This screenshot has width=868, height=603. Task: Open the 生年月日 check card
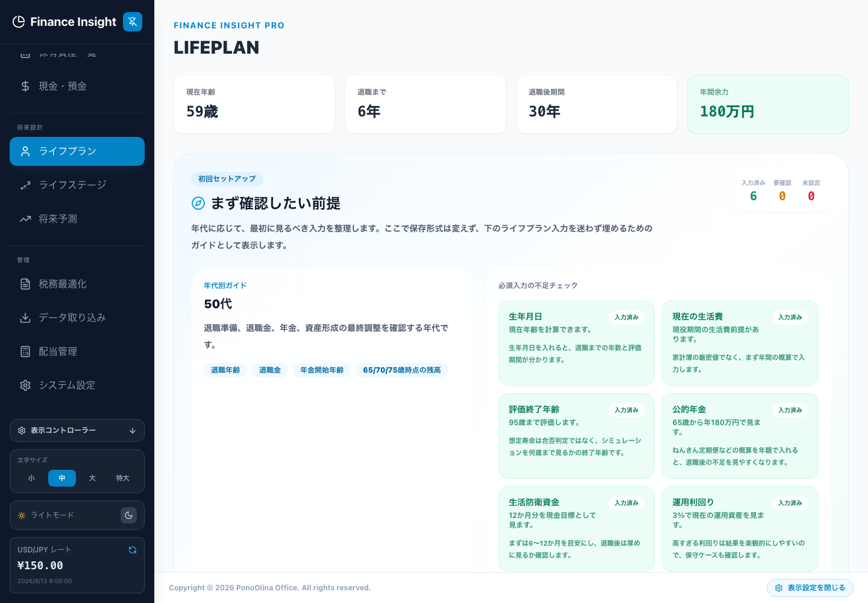click(x=576, y=343)
